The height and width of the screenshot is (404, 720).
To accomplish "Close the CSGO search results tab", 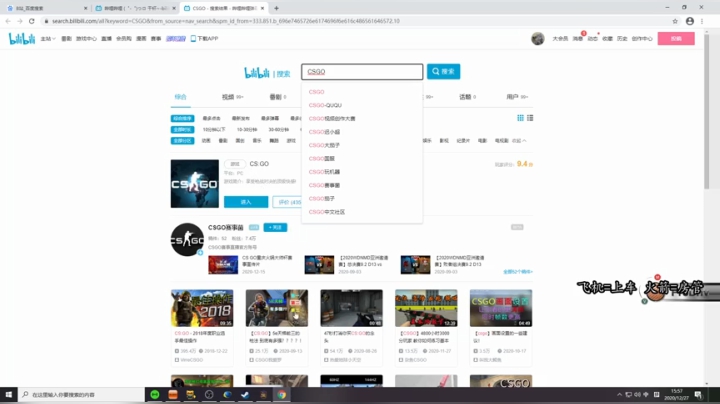I will [262, 8].
